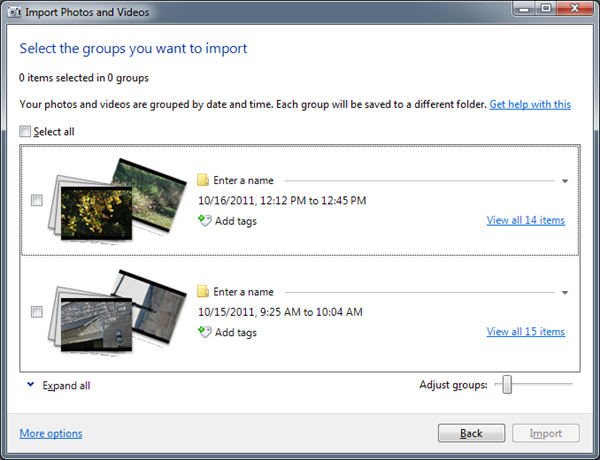
Task: Open the name dropdown arrow for the 10/15/2011 group
Action: pyautogui.click(x=565, y=293)
